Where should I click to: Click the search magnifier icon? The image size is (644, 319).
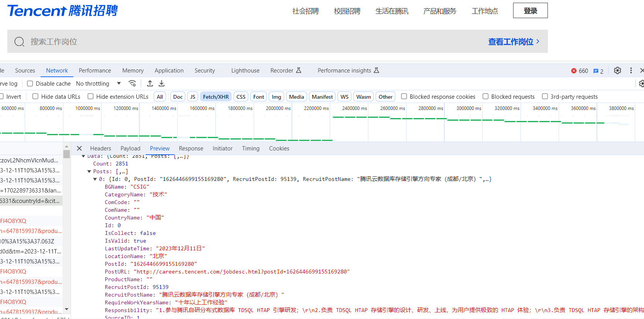click(x=19, y=42)
